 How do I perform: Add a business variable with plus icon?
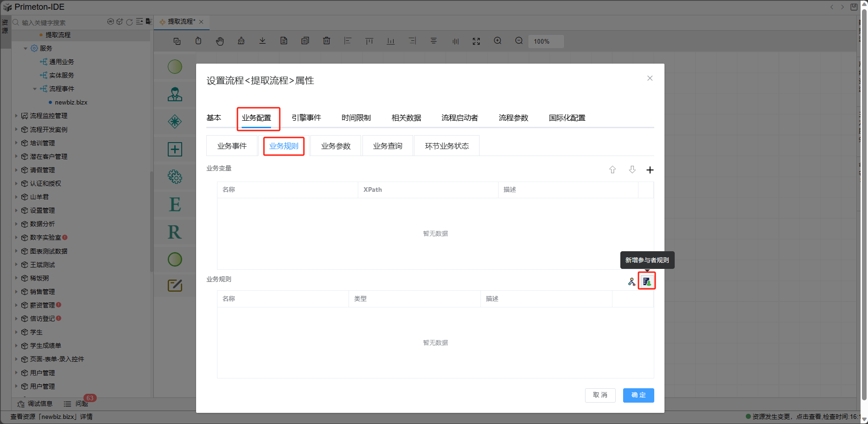pyautogui.click(x=650, y=170)
